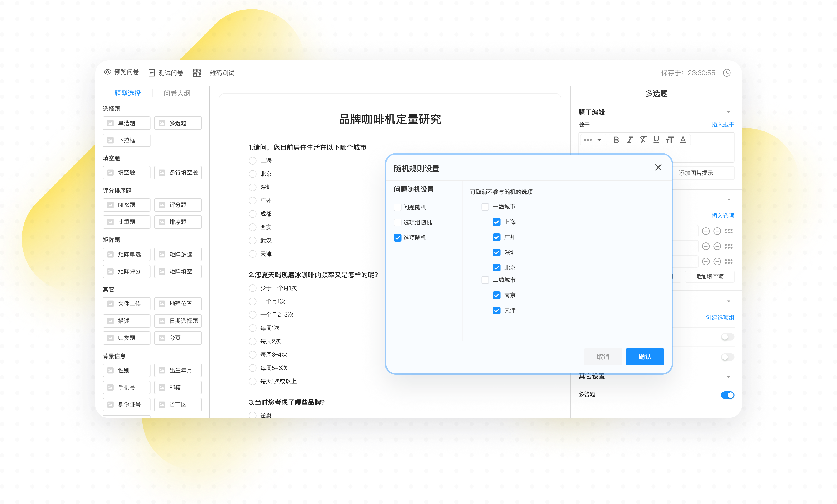Click the font size icon
837x504 pixels.
tap(670, 140)
